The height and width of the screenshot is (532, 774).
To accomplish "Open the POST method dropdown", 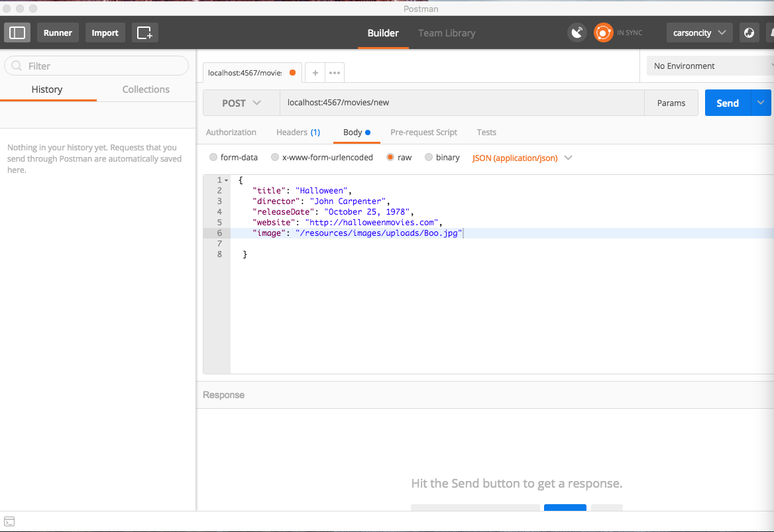I will 241,103.
